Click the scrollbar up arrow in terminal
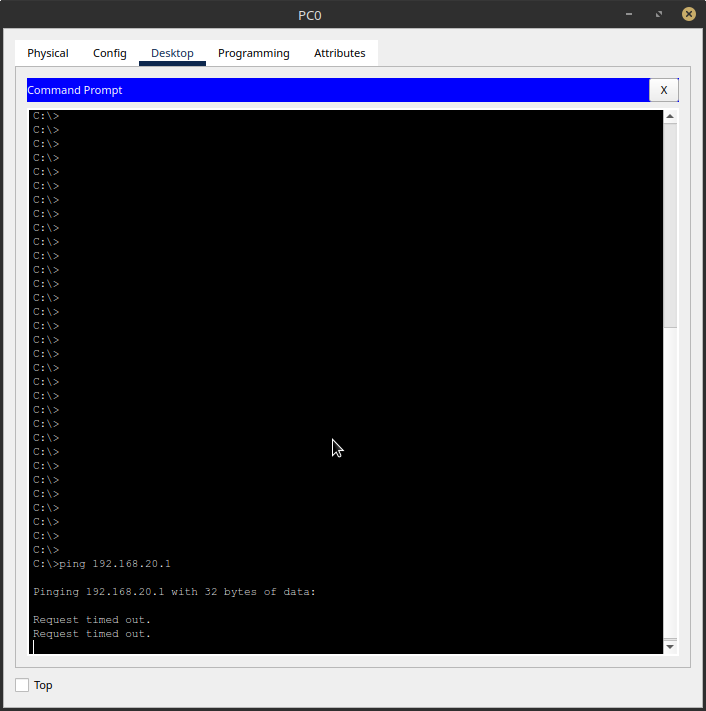Screen dimensions: 706x711 point(670,117)
